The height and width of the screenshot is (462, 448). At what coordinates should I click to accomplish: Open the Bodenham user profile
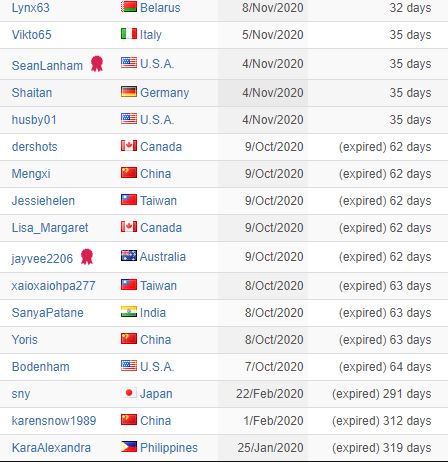pyautogui.click(x=41, y=367)
